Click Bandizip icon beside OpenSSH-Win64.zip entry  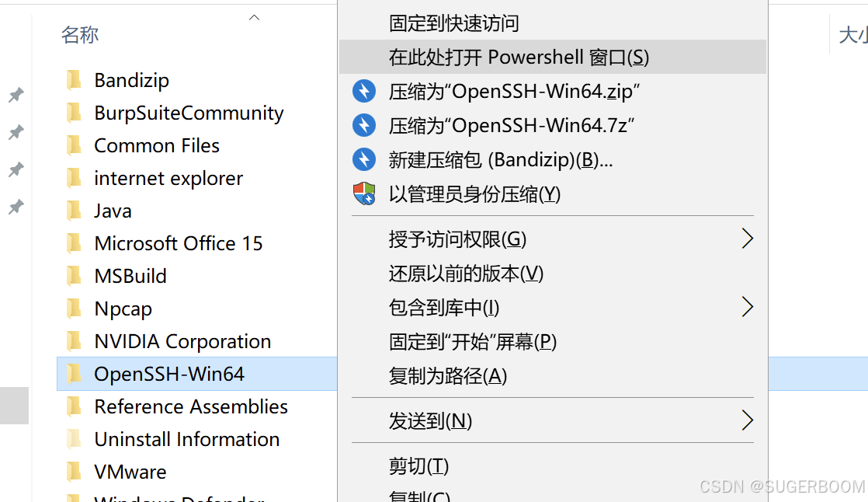coord(364,92)
